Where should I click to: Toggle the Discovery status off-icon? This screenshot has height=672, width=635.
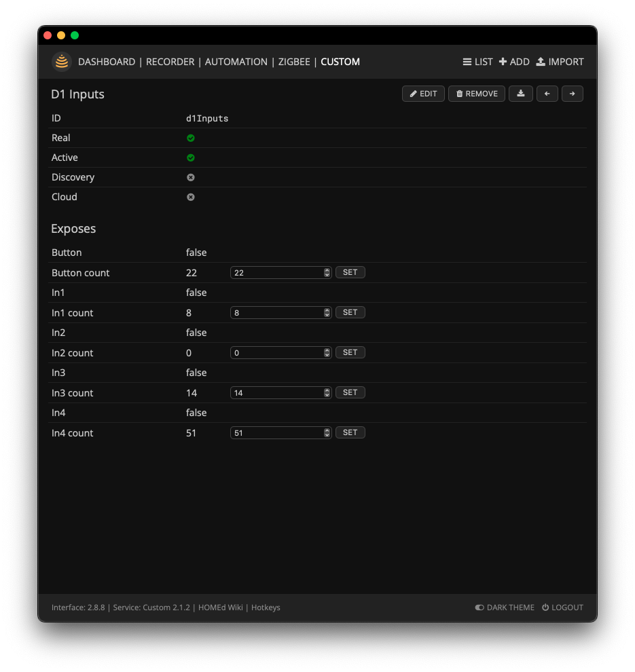tap(190, 177)
